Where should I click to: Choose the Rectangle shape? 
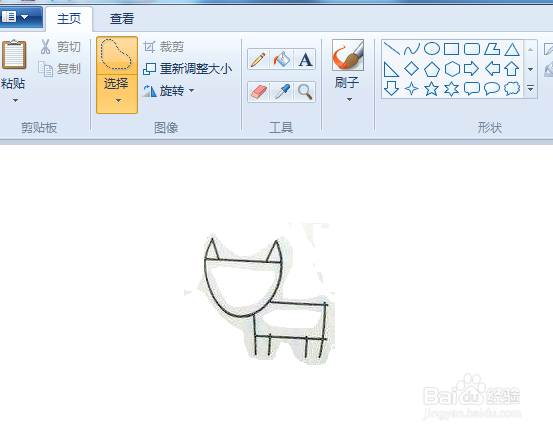[451, 49]
